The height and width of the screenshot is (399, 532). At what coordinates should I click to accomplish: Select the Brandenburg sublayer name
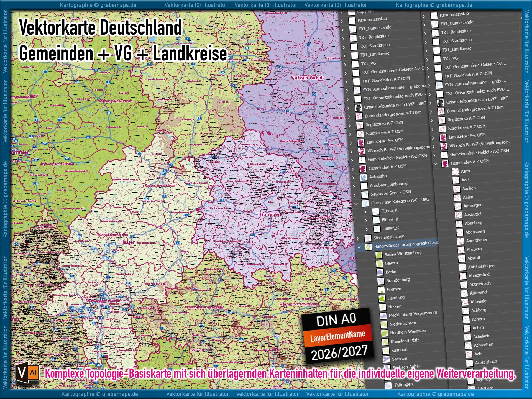click(x=398, y=280)
